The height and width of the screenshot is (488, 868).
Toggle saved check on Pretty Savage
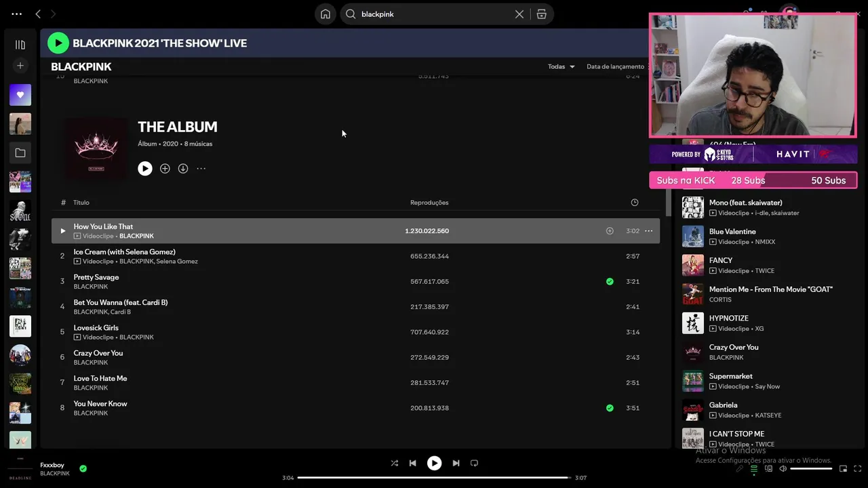[610, 281]
